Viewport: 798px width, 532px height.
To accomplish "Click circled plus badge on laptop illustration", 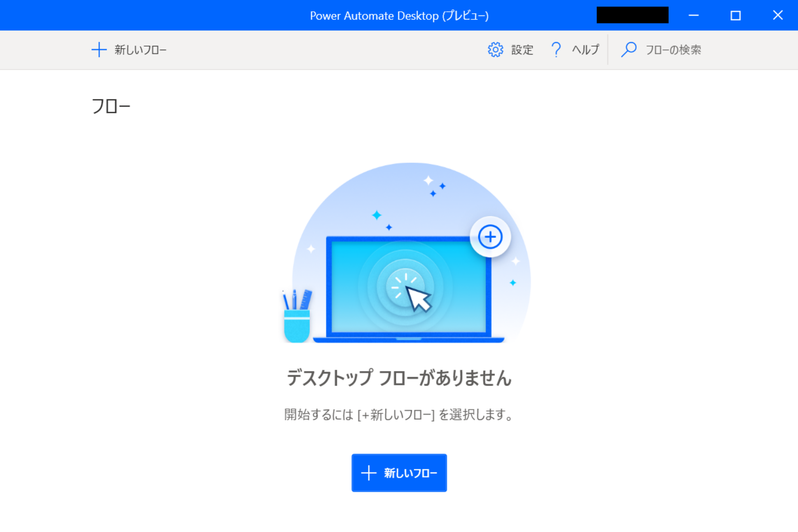I will click(x=490, y=237).
